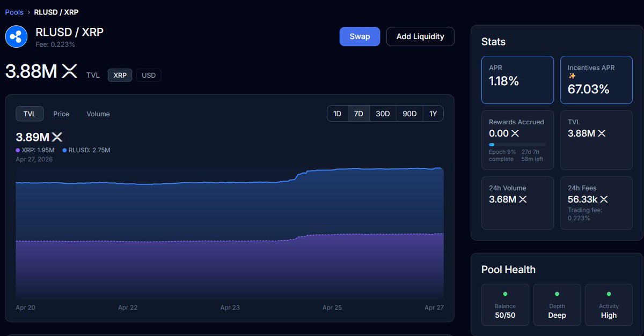Click the Incentives APR 67.03% card

pos(596,80)
